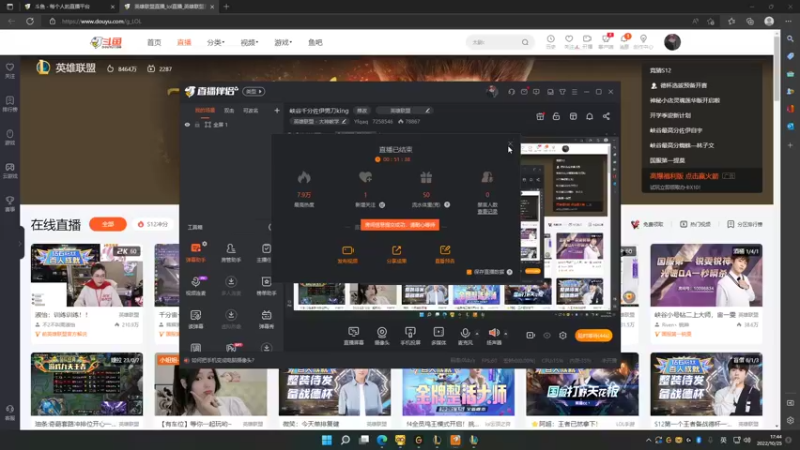Open 弹幕秀 tool in the toolbox
This screenshot has height=450, width=800.
coord(266,319)
